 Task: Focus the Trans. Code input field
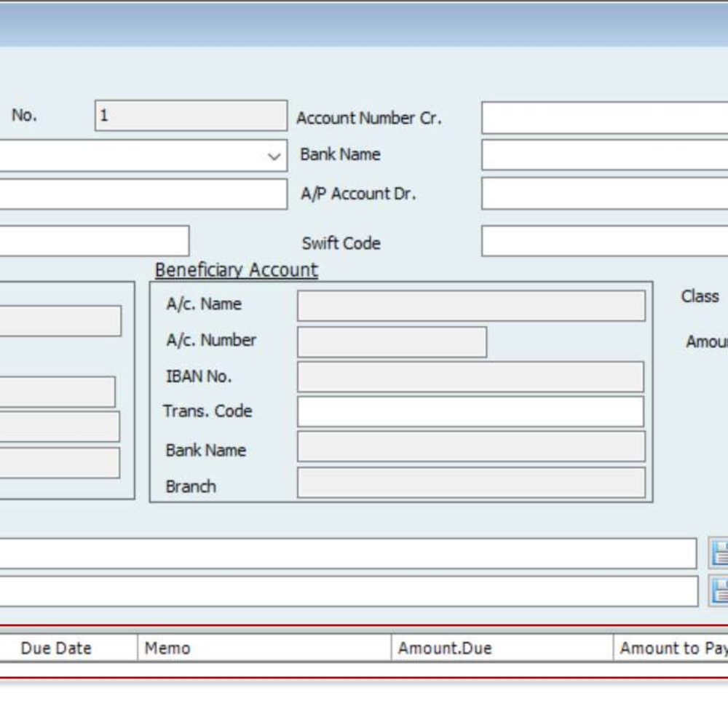(470, 412)
